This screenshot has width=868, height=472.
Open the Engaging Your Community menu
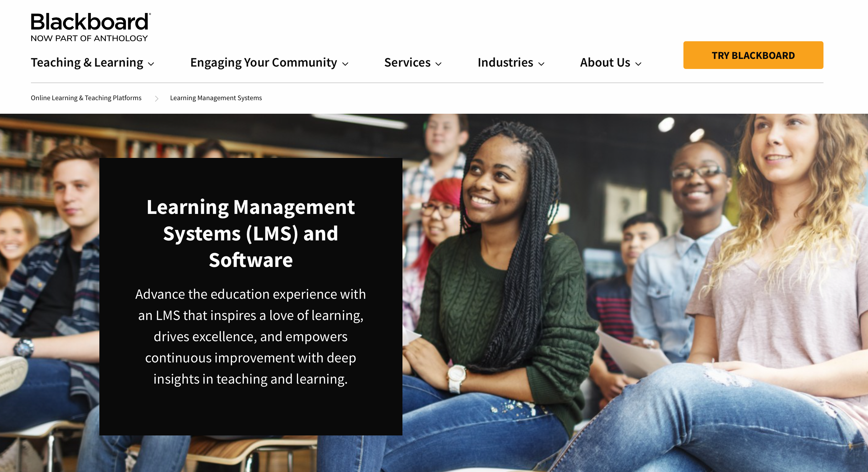(x=264, y=63)
